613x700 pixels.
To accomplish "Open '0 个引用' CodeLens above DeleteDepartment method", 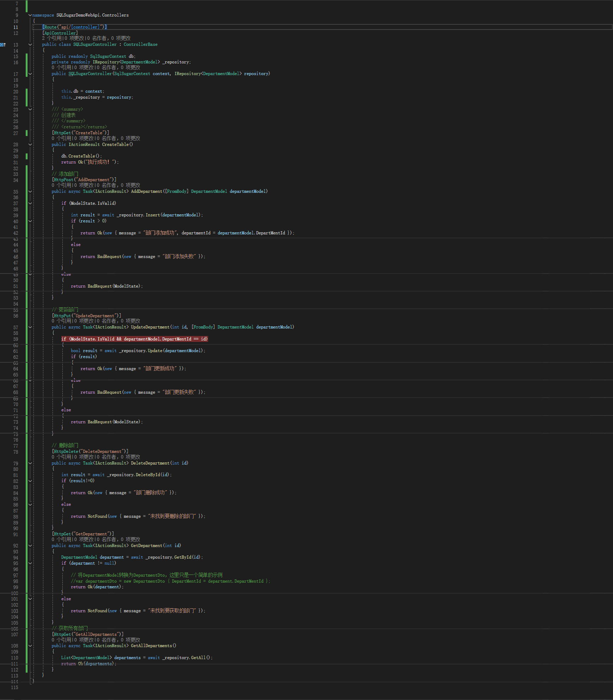I will [x=61, y=457].
